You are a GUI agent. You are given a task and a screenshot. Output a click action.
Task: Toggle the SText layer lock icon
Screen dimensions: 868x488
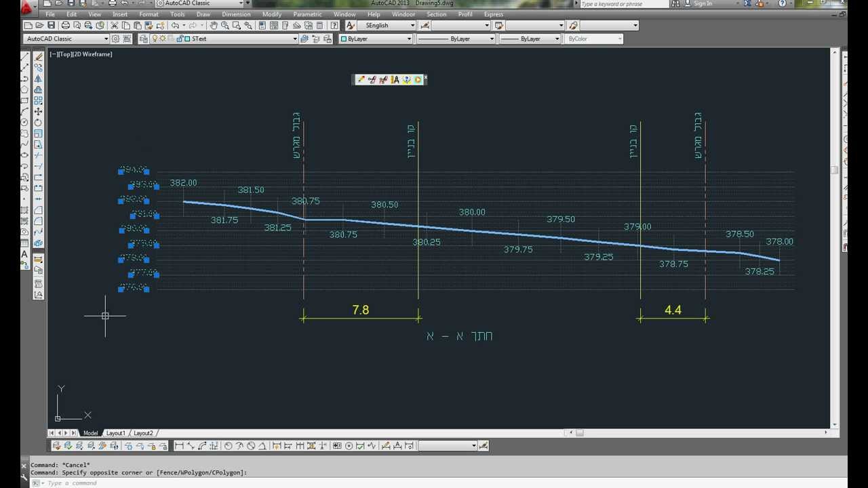[179, 39]
